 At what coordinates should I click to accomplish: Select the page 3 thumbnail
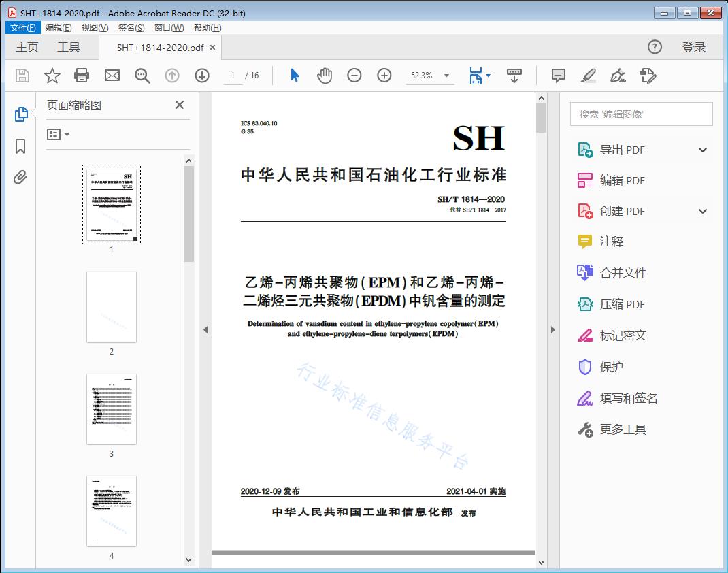111,408
